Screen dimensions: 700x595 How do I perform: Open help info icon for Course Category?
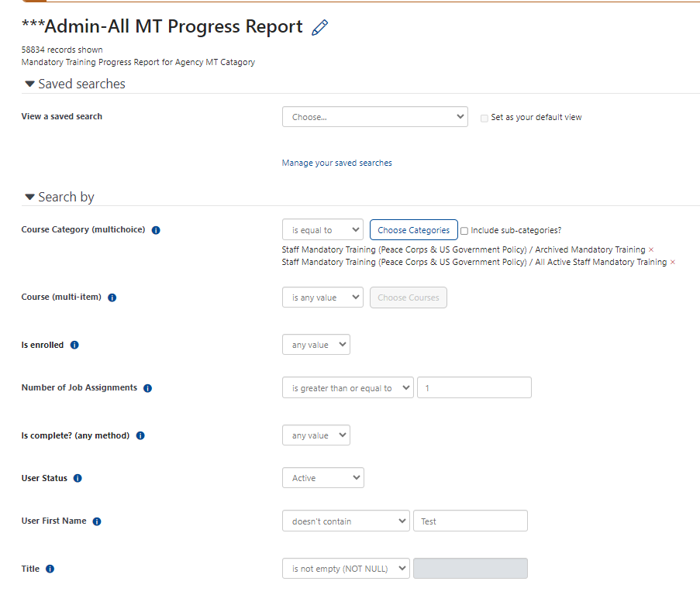tap(156, 230)
